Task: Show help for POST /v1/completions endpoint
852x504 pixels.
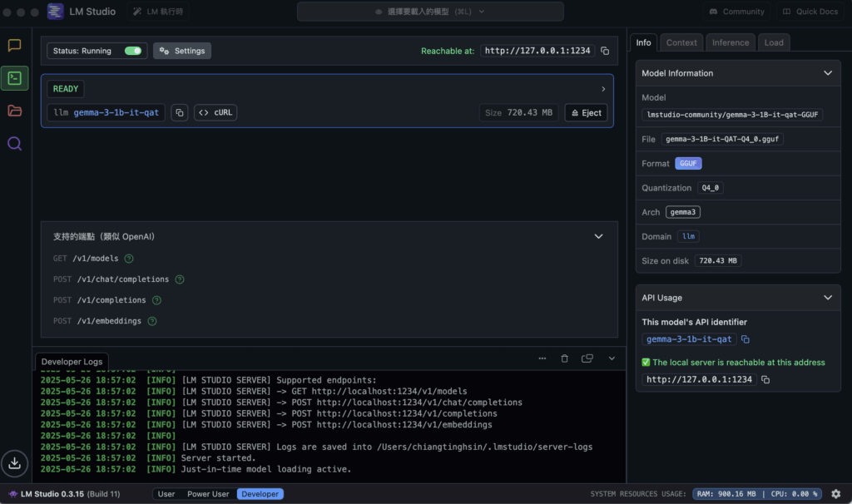Action: click(x=156, y=299)
